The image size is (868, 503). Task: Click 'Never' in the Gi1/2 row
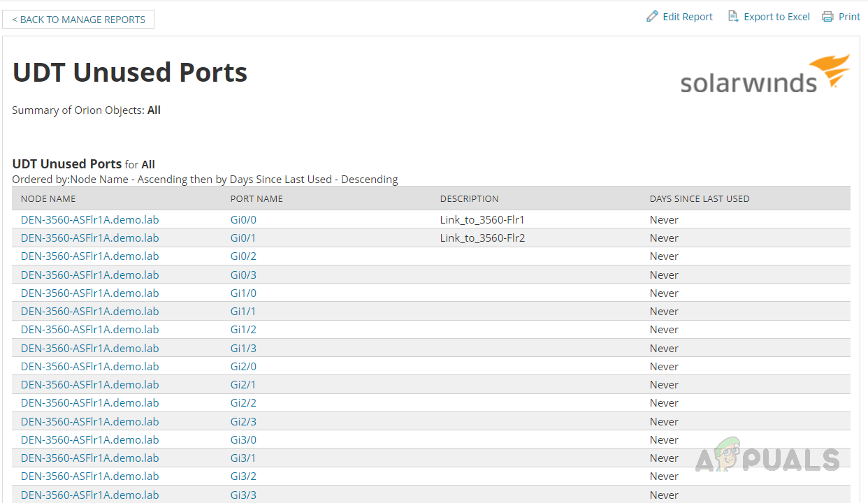[x=664, y=329]
